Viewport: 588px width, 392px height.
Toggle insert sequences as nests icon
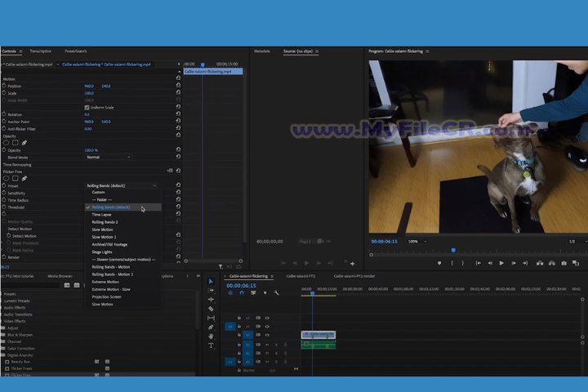pyautogui.click(x=230, y=293)
